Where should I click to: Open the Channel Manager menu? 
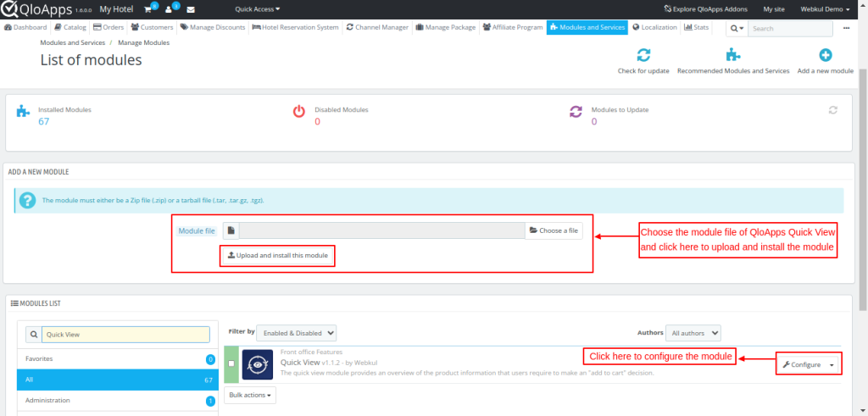pyautogui.click(x=377, y=27)
